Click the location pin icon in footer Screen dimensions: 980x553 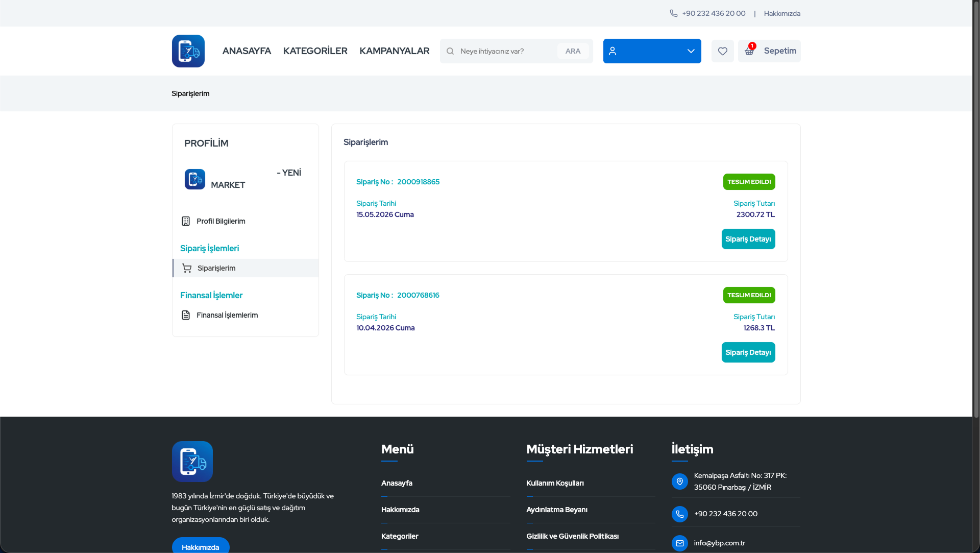pos(680,482)
